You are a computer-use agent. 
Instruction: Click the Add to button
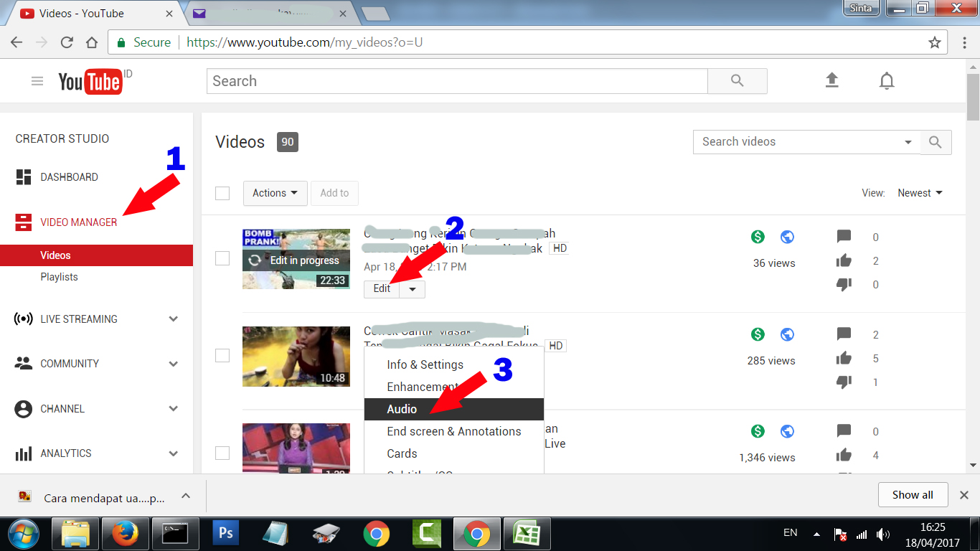pyautogui.click(x=334, y=193)
